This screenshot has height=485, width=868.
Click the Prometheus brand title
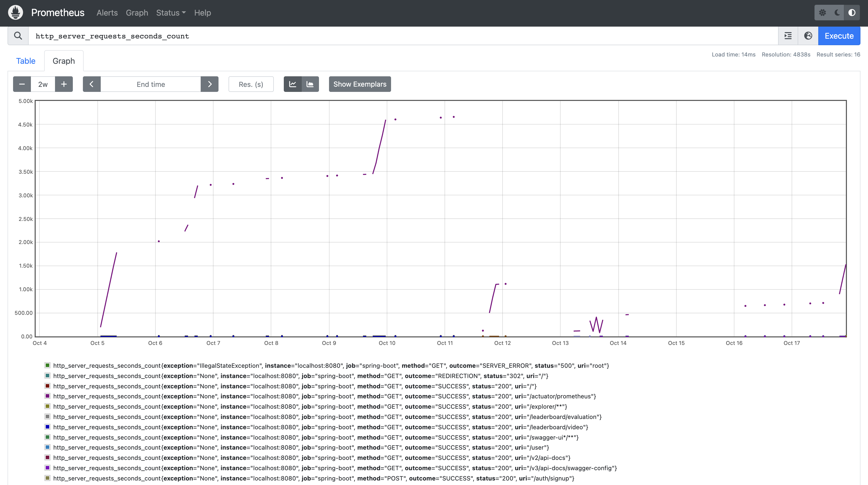pos(58,13)
